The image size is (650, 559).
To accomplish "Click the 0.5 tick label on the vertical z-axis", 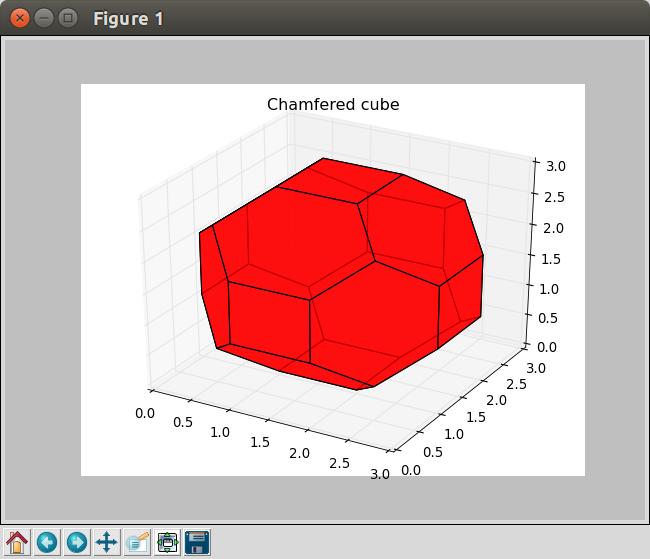I will (549, 318).
